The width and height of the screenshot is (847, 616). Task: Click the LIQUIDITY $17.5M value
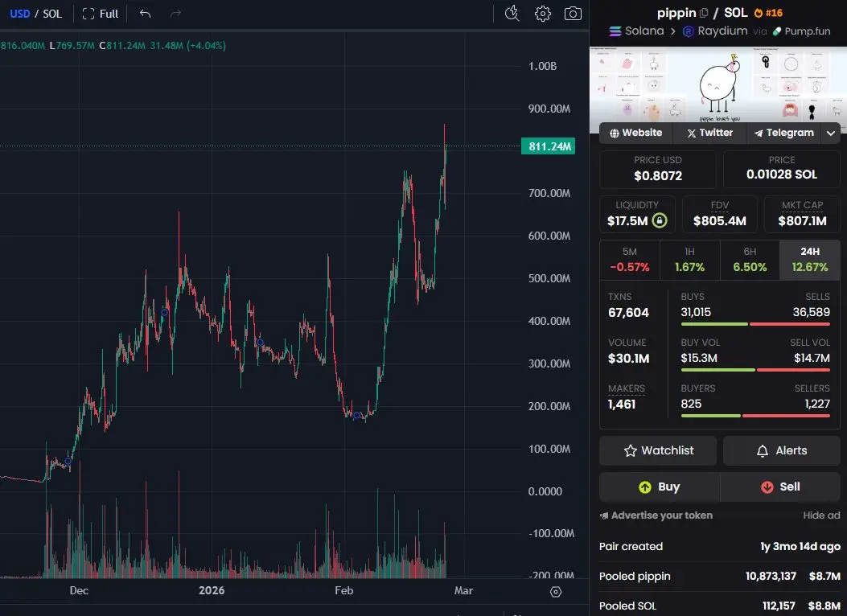click(627, 221)
